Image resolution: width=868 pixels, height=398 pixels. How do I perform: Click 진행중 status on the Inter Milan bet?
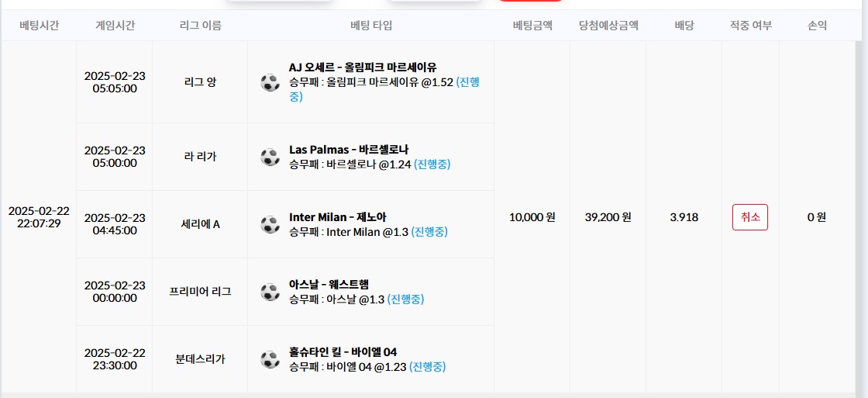pos(429,232)
